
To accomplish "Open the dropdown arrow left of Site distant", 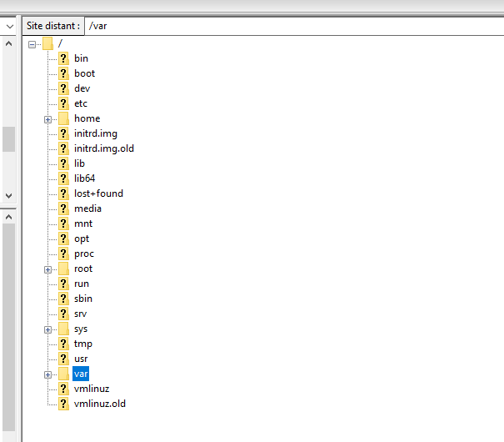I will tap(8, 26).
